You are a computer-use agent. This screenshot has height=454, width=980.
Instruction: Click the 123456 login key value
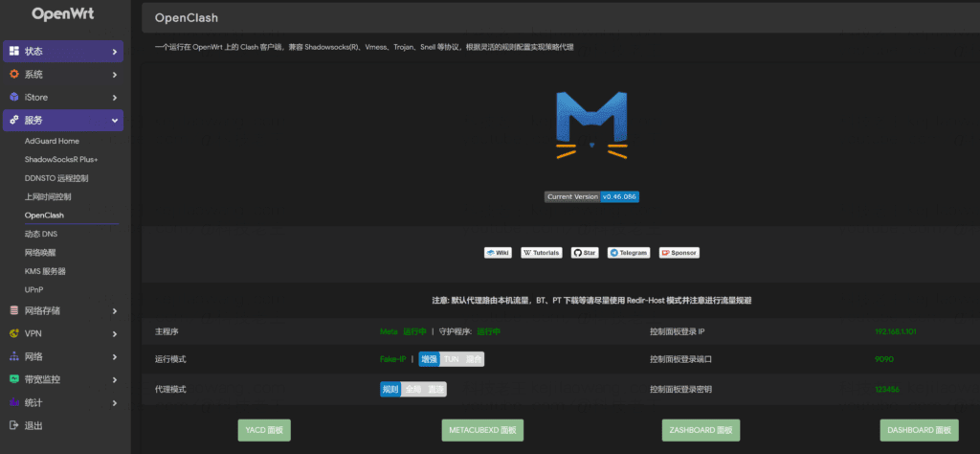point(887,389)
